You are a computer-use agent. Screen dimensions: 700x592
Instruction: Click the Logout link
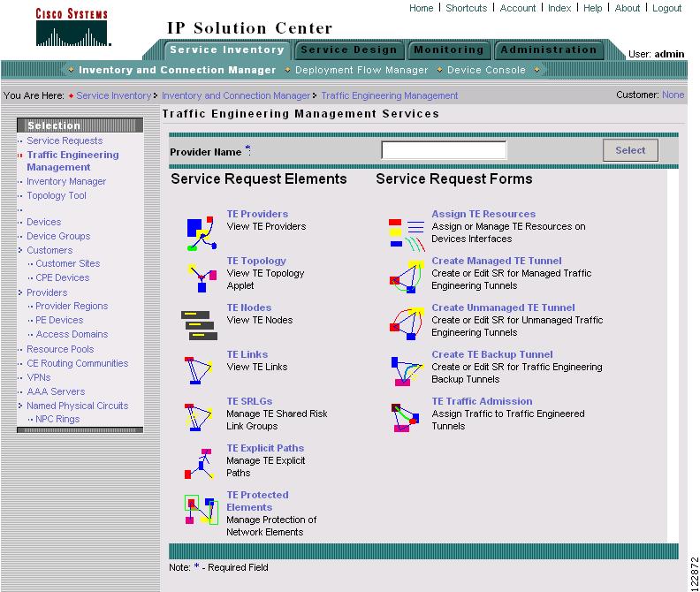tap(666, 8)
